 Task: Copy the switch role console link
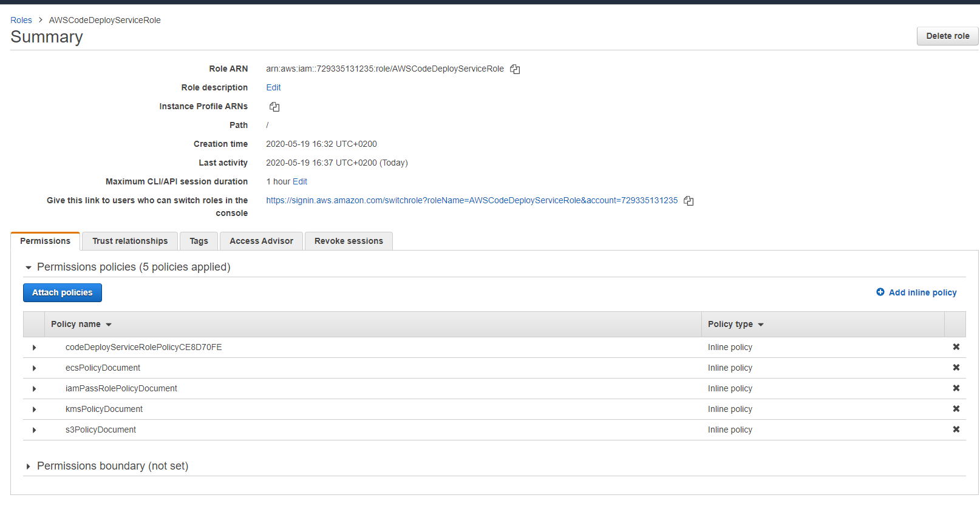pos(689,201)
